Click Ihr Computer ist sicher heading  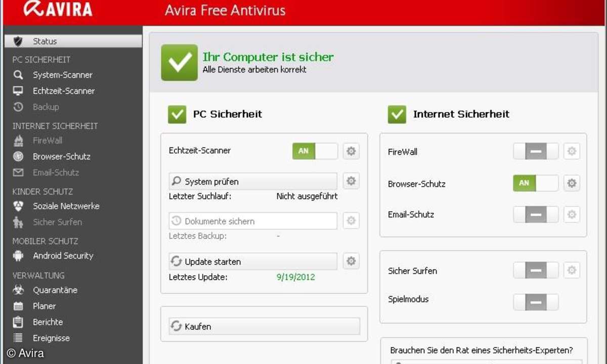(x=268, y=57)
